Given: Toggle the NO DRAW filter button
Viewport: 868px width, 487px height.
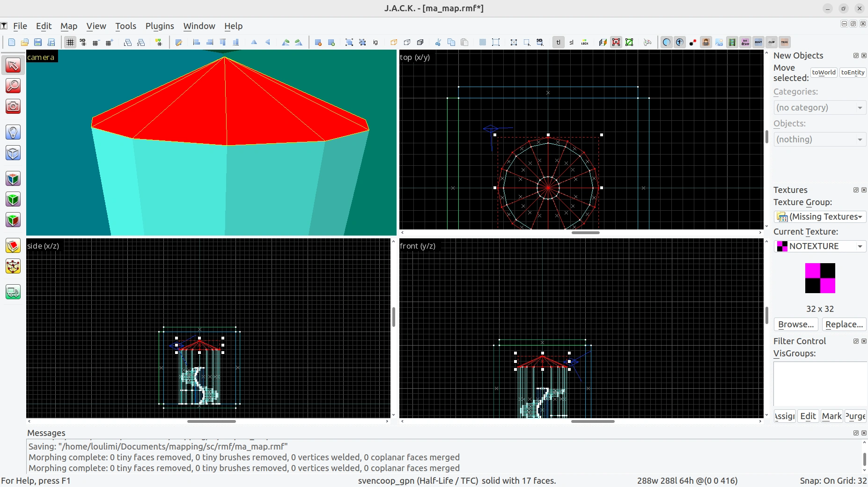Looking at the screenshot, I should pyautogui.click(x=745, y=42).
